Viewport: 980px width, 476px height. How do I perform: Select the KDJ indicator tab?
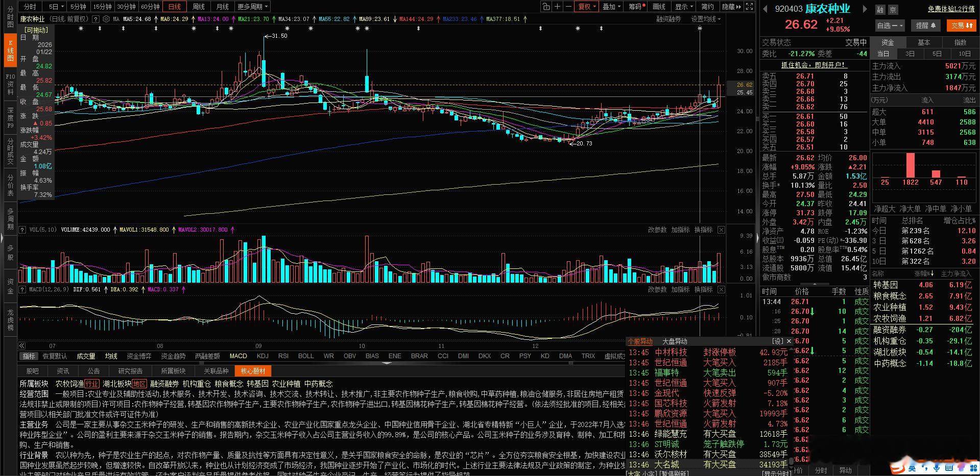262,356
